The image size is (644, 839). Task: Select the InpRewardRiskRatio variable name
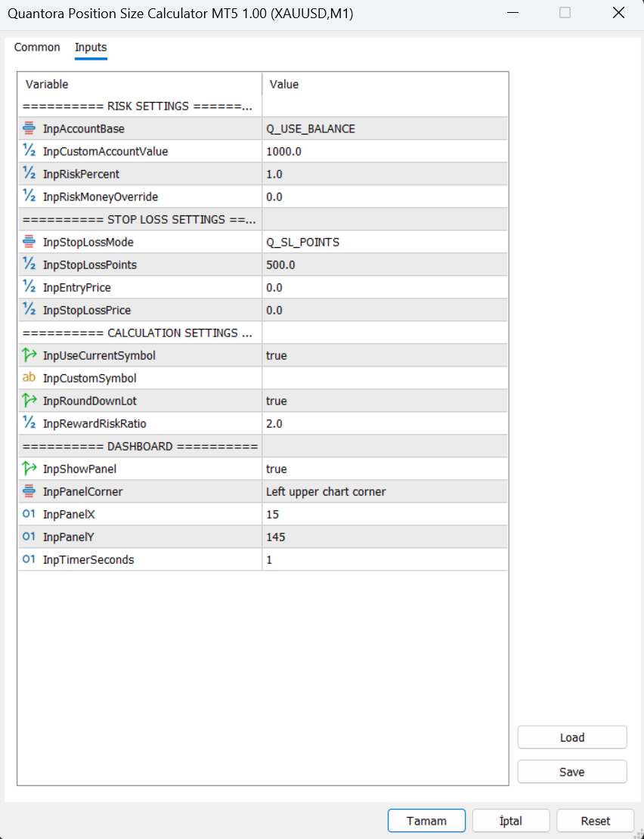[94, 423]
